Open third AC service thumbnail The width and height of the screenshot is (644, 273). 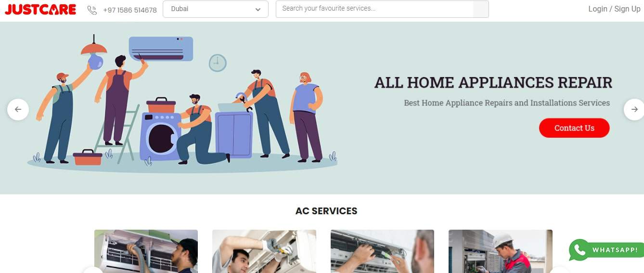coord(382,251)
